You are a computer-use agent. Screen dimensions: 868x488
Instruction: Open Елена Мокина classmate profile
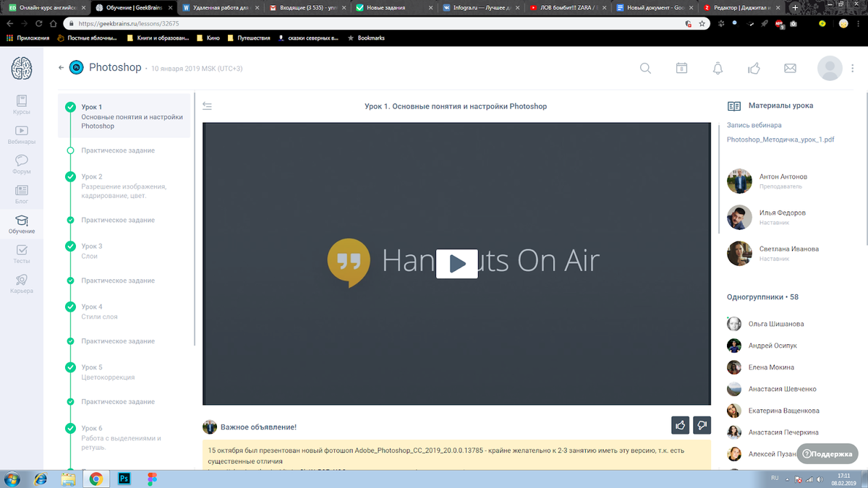(771, 367)
